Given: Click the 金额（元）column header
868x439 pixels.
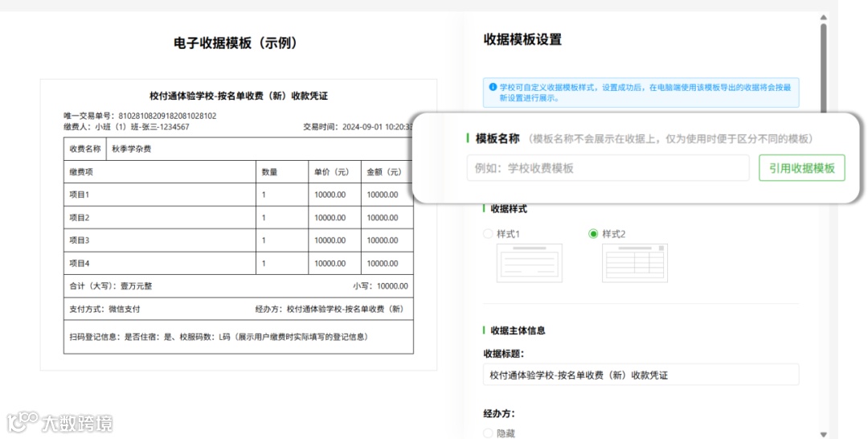Looking at the screenshot, I should [387, 172].
